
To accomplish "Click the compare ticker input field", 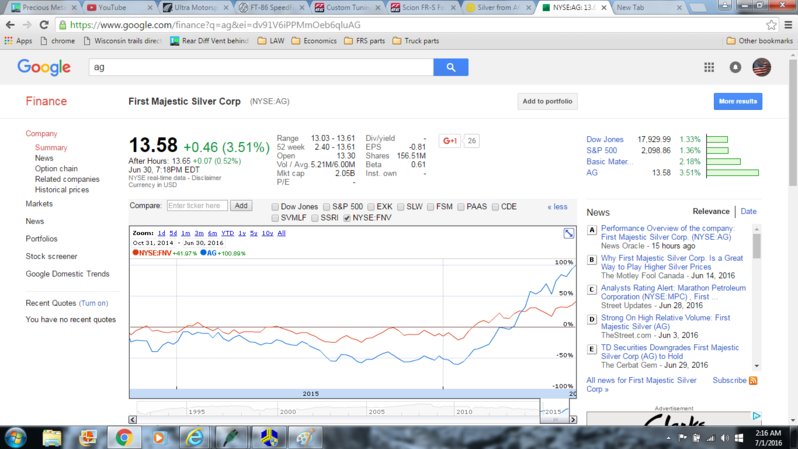I will click(197, 206).
